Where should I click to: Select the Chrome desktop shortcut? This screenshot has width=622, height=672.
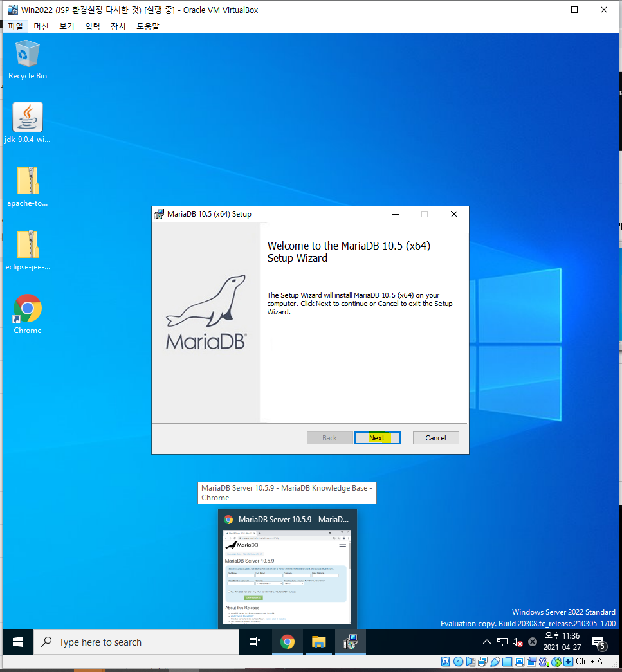[28, 314]
